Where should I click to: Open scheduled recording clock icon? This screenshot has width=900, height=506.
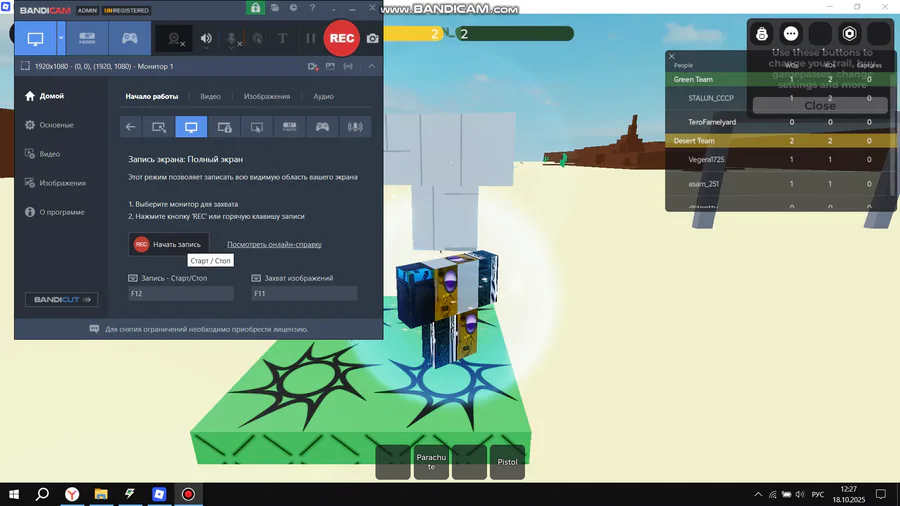[x=293, y=8]
